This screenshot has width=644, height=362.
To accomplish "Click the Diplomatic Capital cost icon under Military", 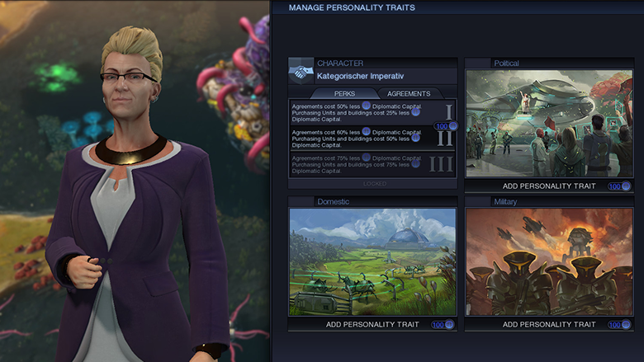I will point(626,325).
